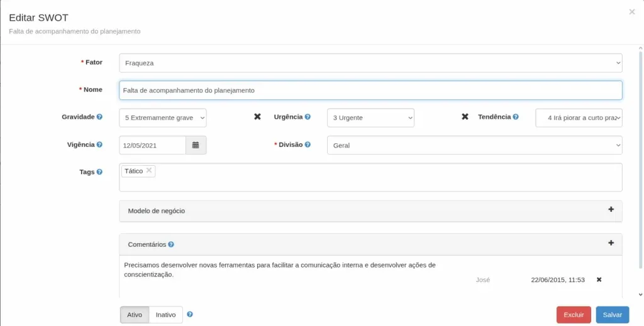Delete José's comment with the X icon
The image size is (644, 326).
click(599, 280)
